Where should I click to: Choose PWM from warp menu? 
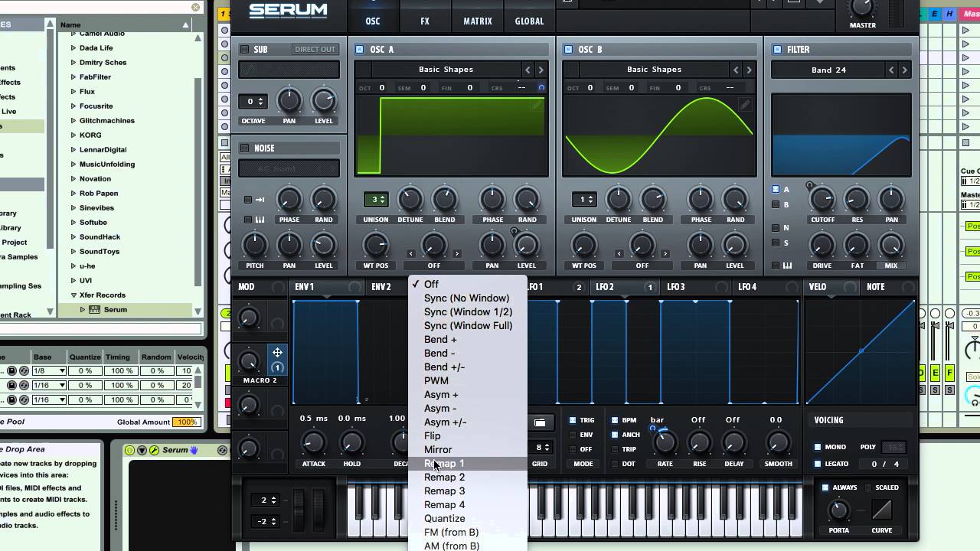click(x=468, y=381)
